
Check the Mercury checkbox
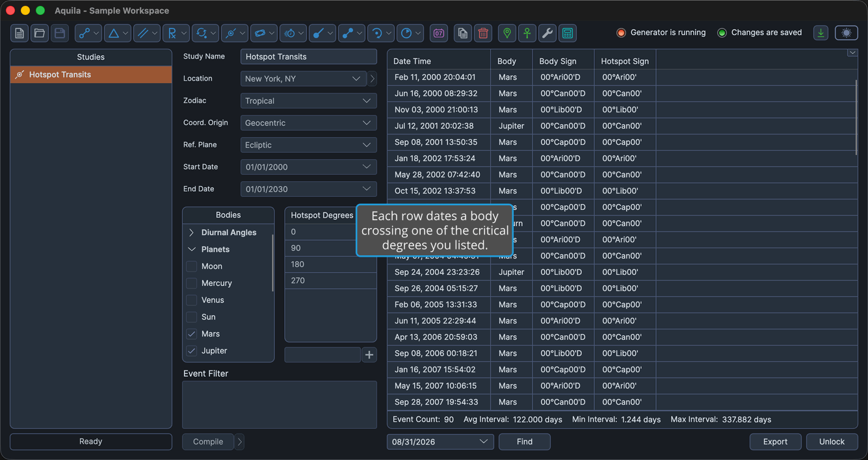pyautogui.click(x=192, y=283)
